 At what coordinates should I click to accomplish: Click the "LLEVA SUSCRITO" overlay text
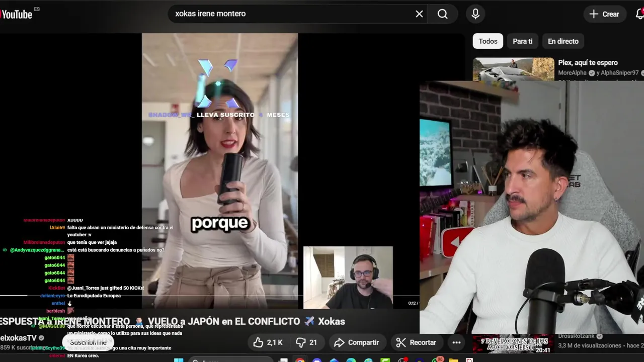[225, 115]
